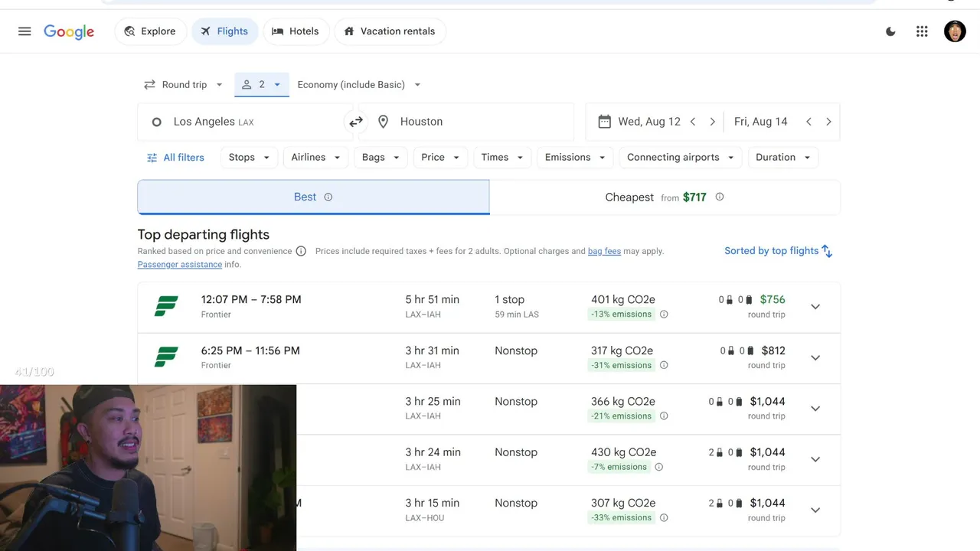Switch to the Explore tab
This screenshot has width=980, height=551.
pyautogui.click(x=150, y=31)
